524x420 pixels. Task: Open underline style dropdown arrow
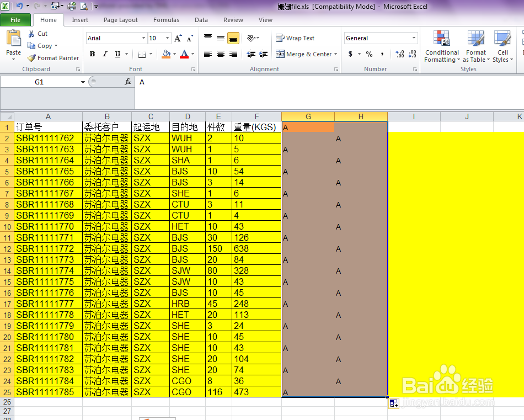[x=126, y=54]
